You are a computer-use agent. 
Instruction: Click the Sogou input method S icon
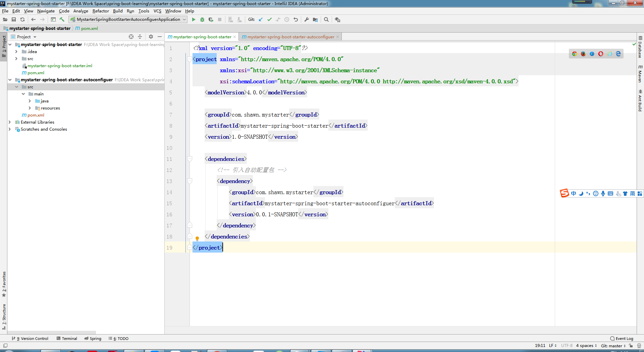click(x=565, y=193)
